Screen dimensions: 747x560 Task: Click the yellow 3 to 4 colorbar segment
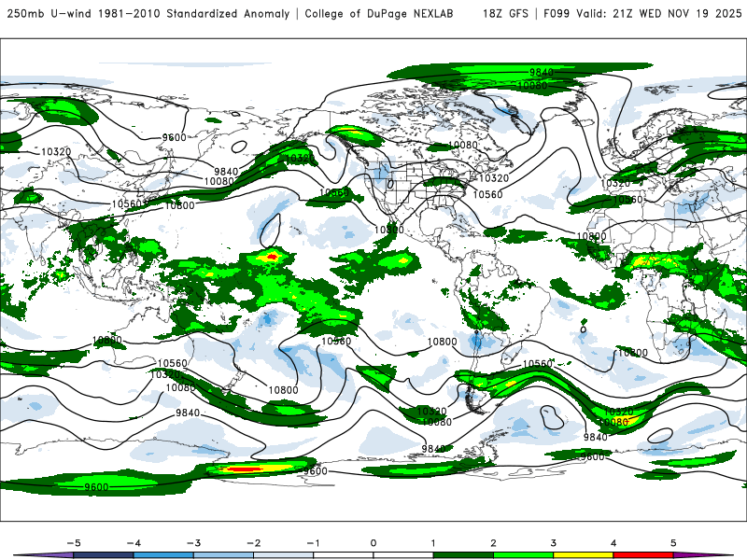(x=583, y=555)
